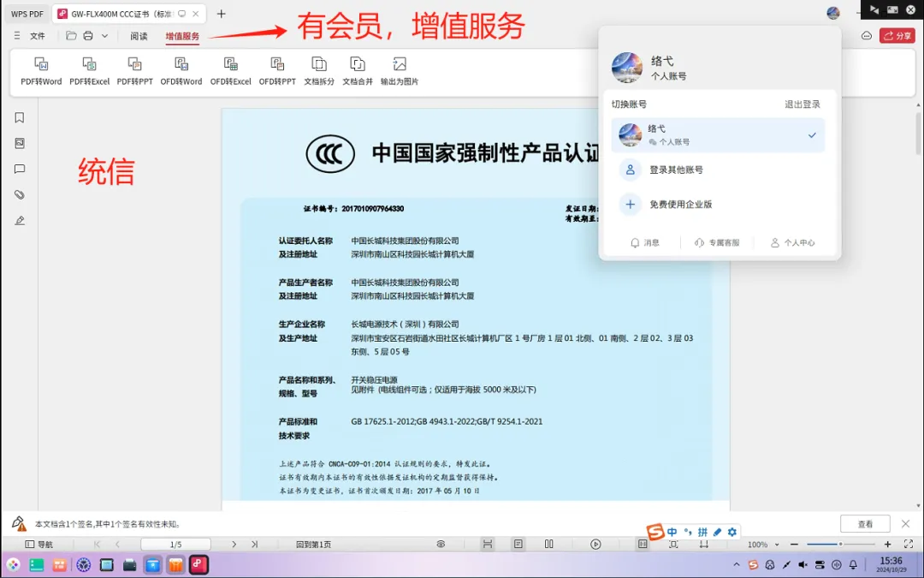The height and width of the screenshot is (578, 924).
Task: Open the 文件 menu
Action: 38,36
